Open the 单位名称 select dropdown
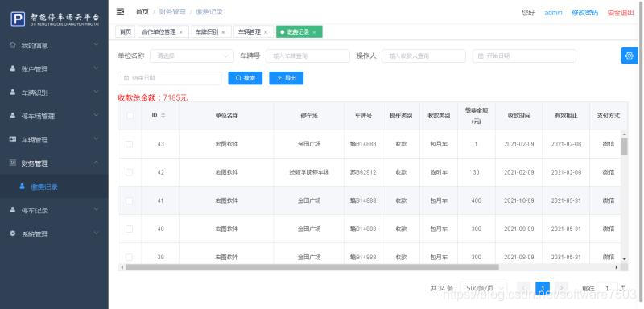 click(x=192, y=56)
